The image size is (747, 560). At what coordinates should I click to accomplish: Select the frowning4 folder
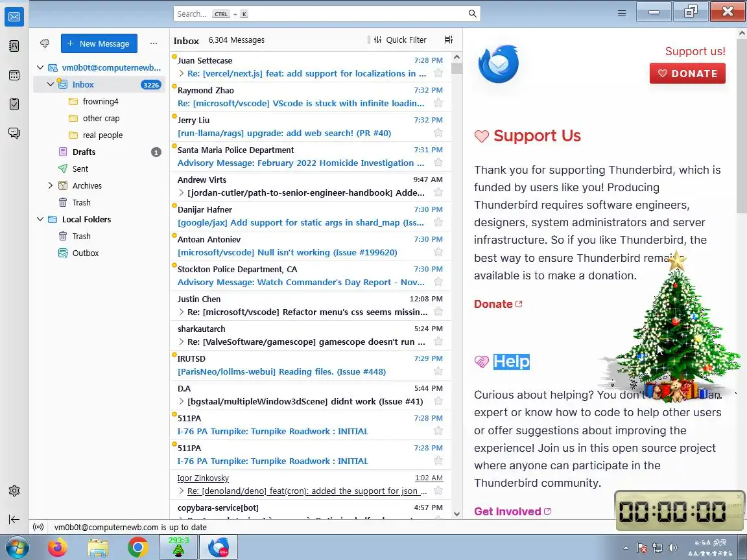(99, 101)
